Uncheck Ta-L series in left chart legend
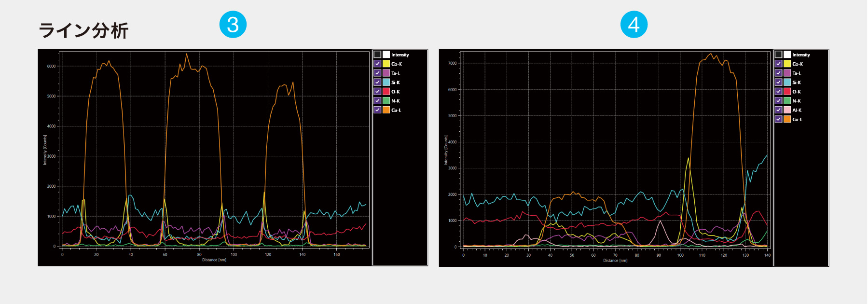868x304 pixels. [377, 73]
